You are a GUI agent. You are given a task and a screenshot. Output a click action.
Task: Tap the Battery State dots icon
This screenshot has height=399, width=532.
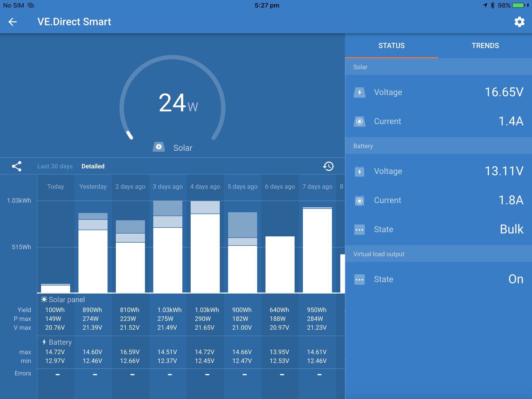click(x=360, y=230)
